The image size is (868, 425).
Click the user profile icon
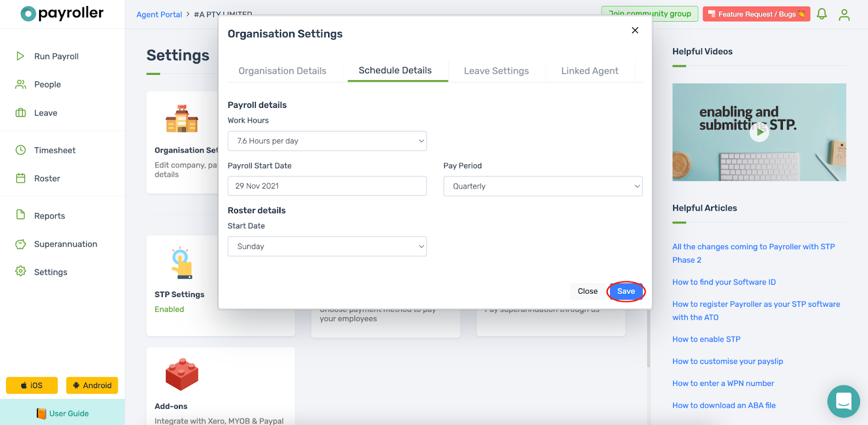tap(844, 15)
